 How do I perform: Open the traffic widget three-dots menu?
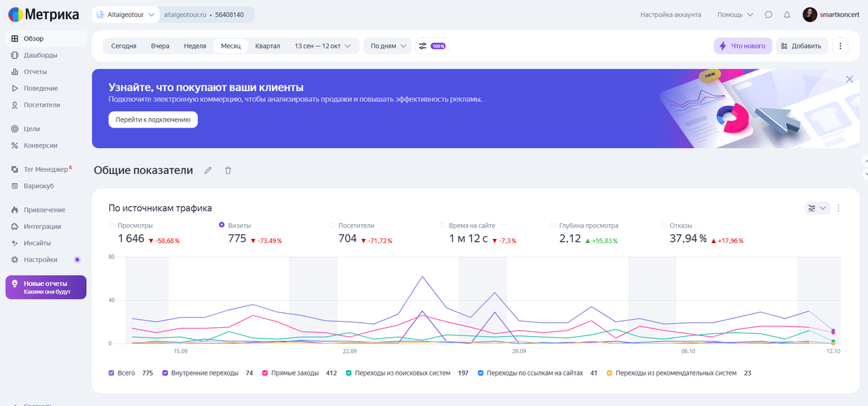[x=839, y=208]
